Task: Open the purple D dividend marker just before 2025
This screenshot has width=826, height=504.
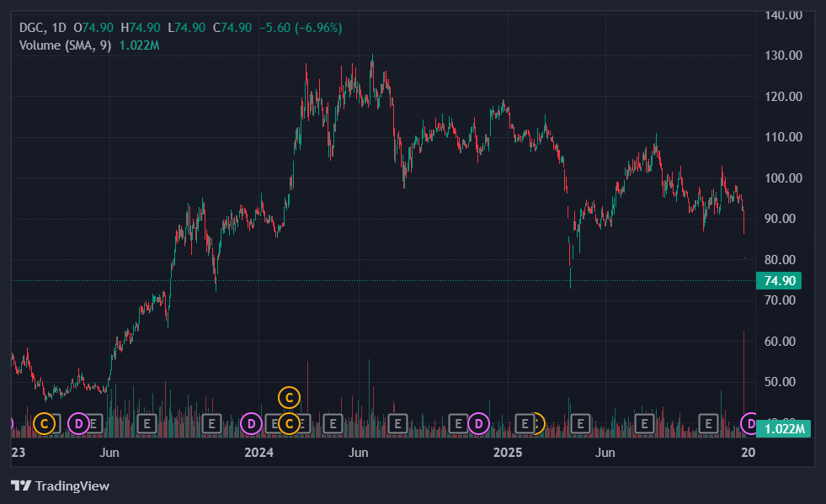Action: point(478,422)
